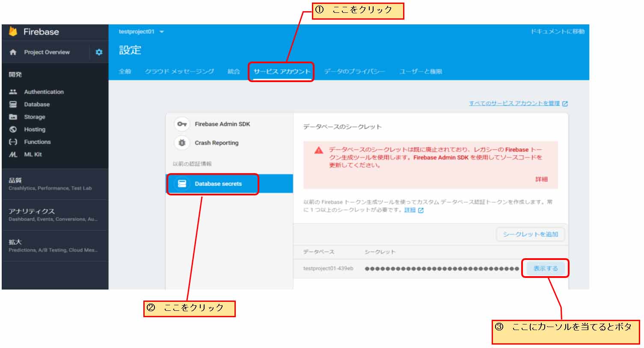Select Database secrets in the list
The width and height of the screenshot is (644, 348).
click(x=218, y=184)
